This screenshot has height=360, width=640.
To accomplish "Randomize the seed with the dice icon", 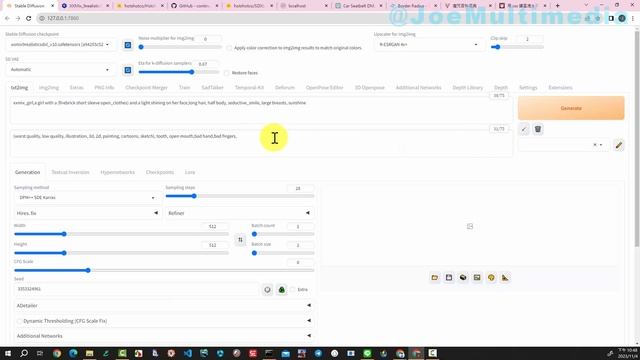I will 267,289.
